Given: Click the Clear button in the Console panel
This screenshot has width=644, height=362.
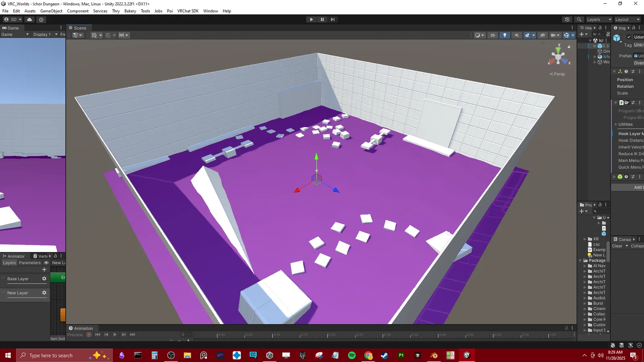Looking at the screenshot, I should [617, 246].
